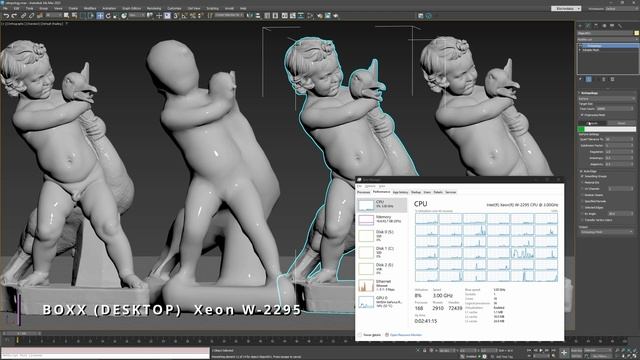Switch to Startup tab in Task Manager
The height and width of the screenshot is (360, 640).
tap(416, 192)
